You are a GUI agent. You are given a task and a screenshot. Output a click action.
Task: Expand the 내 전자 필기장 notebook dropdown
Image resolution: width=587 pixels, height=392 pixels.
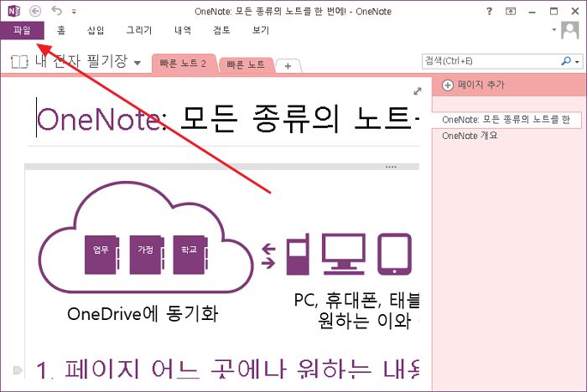138,63
